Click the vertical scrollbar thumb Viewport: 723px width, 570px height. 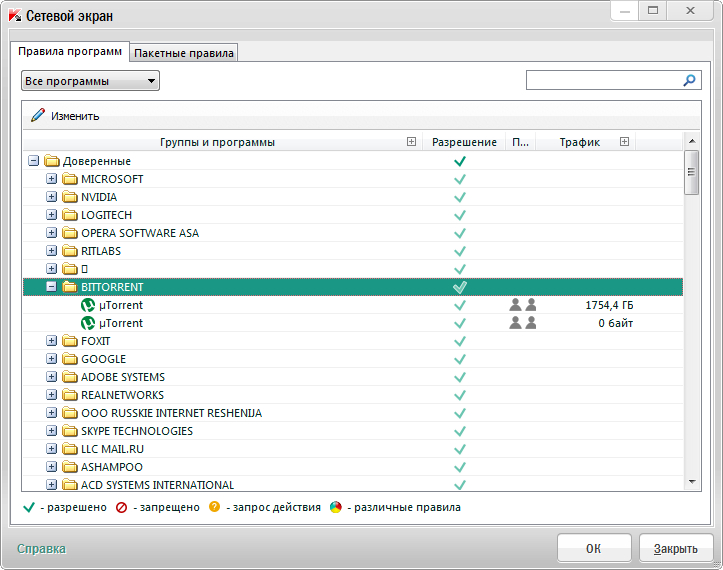click(691, 172)
